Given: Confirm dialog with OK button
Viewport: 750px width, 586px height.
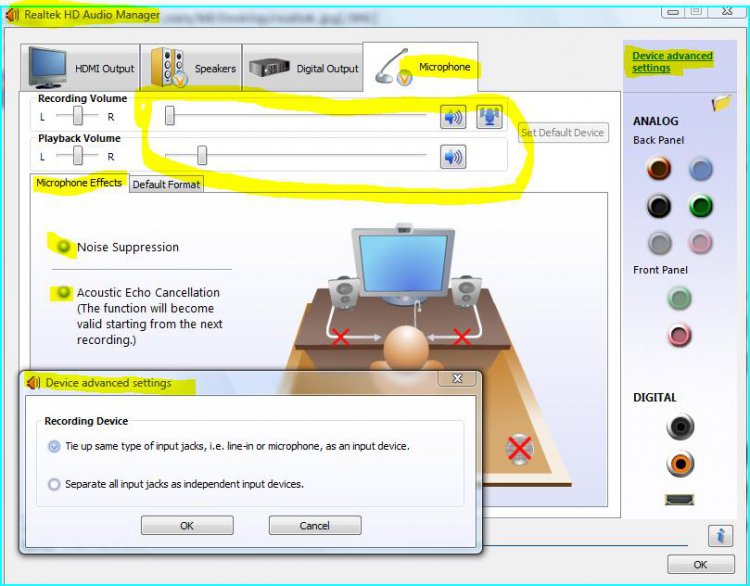Looking at the screenshot, I should (187, 525).
